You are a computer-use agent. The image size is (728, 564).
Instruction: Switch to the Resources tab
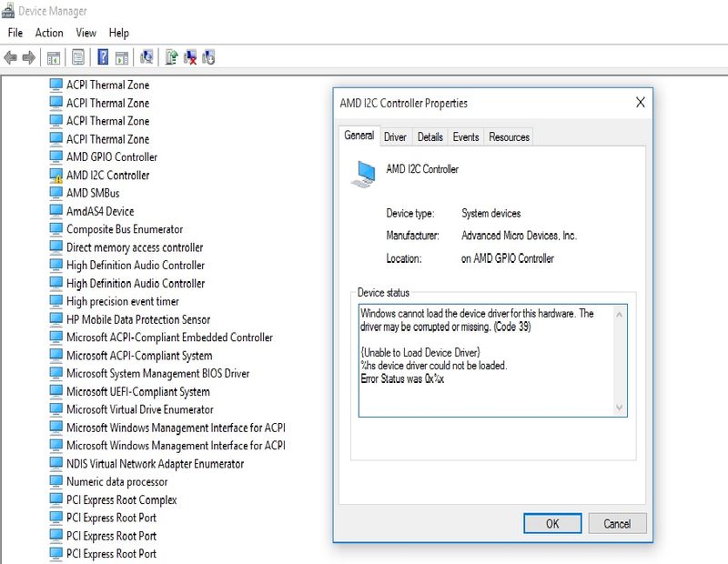click(510, 137)
